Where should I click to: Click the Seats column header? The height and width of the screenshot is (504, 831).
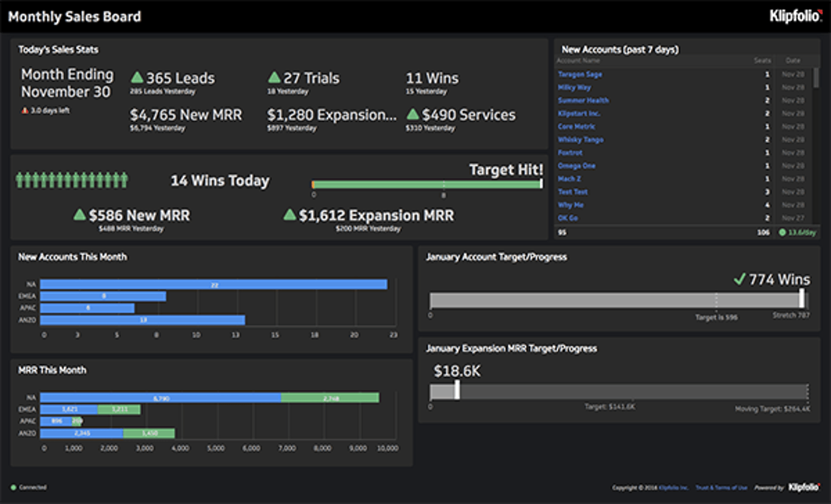pos(763,61)
